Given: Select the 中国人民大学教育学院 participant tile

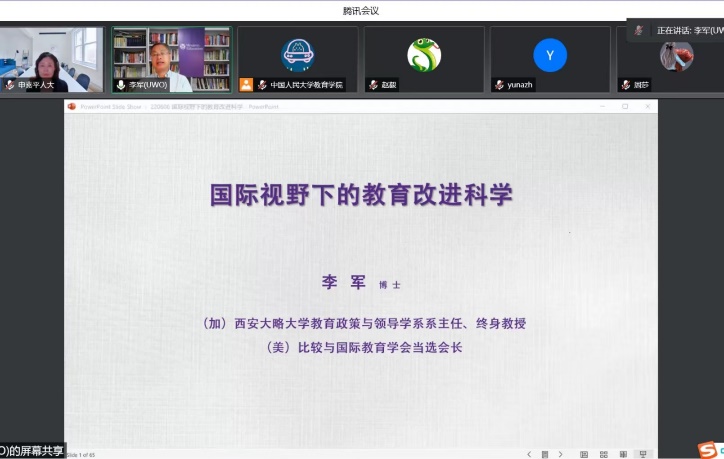Looking at the screenshot, I should coord(297,58).
